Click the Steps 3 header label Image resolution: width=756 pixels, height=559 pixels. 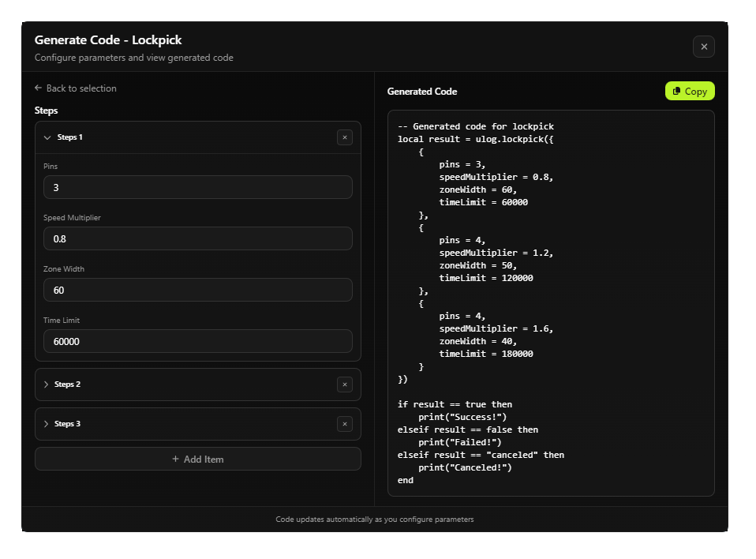click(68, 424)
